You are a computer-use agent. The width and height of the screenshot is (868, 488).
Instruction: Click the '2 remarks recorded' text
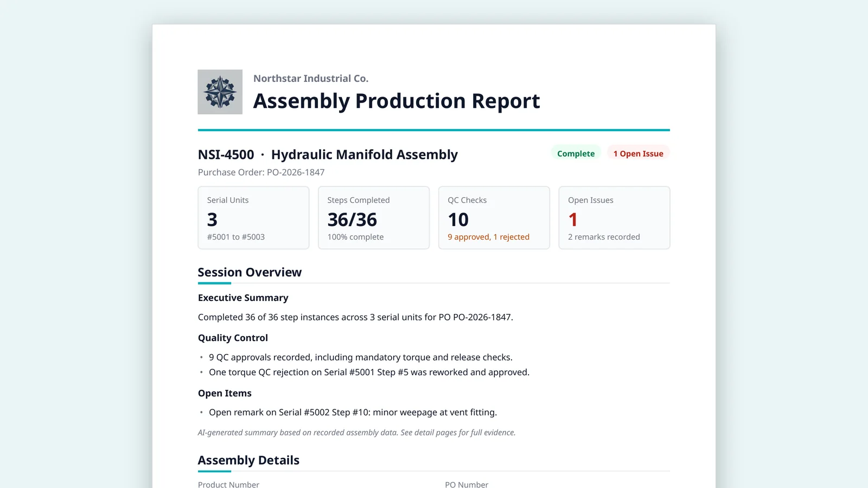click(x=604, y=237)
